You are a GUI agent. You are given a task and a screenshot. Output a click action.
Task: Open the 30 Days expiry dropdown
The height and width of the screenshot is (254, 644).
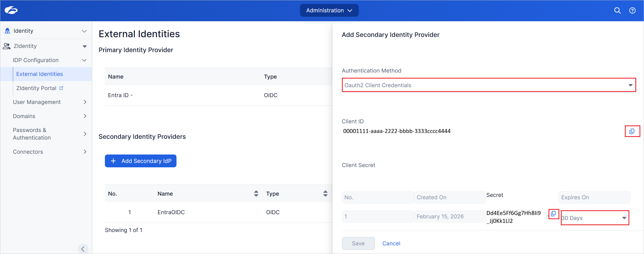(x=595, y=218)
